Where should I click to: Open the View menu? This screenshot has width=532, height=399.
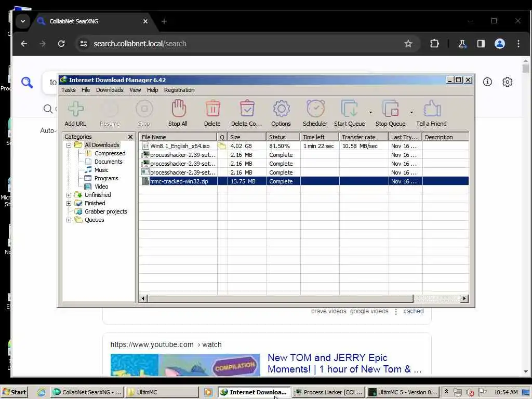tap(135, 90)
